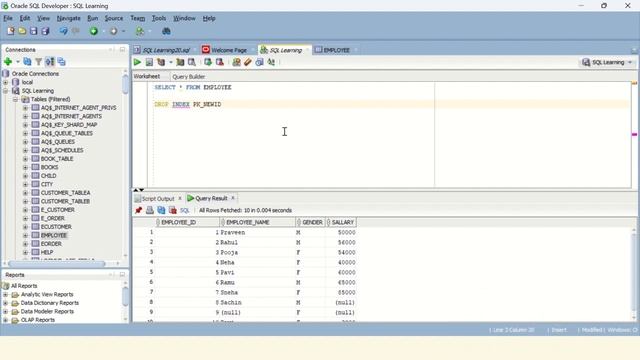This screenshot has height=360, width=640.
Task: Click the refresh icon in Query Result toolbar
Action: 161,210
